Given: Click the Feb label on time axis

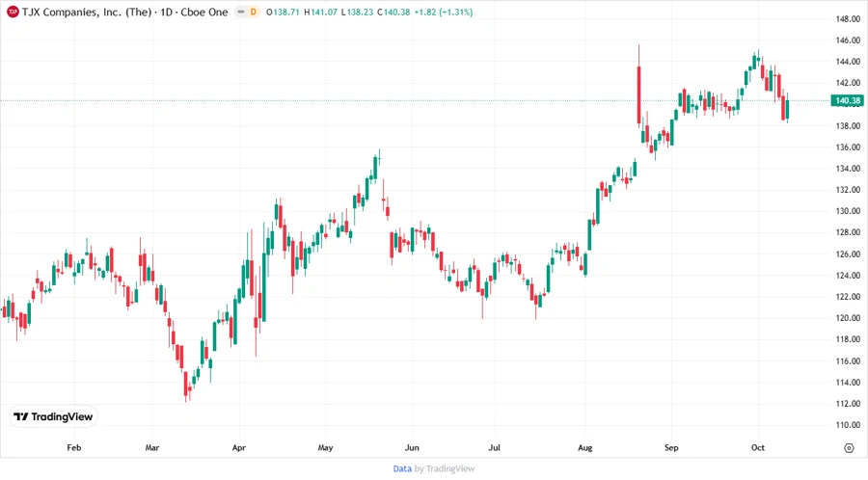Looking at the screenshot, I should pyautogui.click(x=73, y=447).
